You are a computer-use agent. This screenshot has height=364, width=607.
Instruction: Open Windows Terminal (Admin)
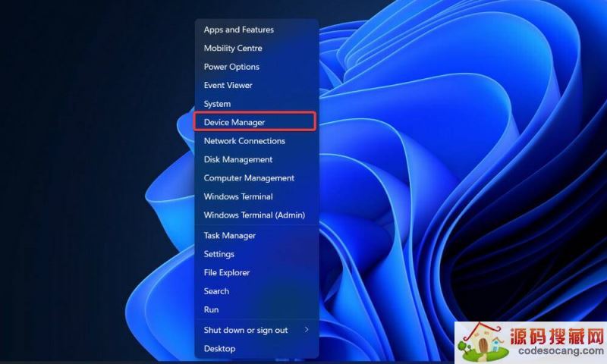click(x=254, y=215)
